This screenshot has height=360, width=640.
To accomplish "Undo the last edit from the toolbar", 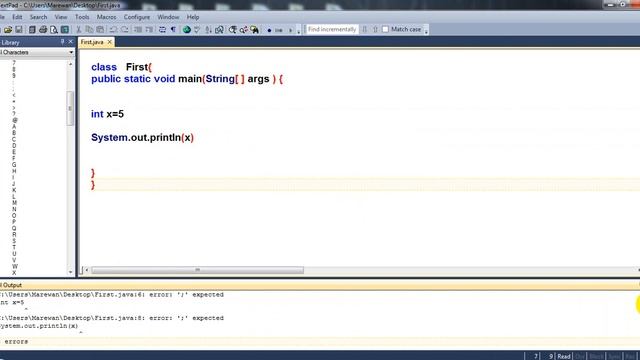I will tap(113, 29).
